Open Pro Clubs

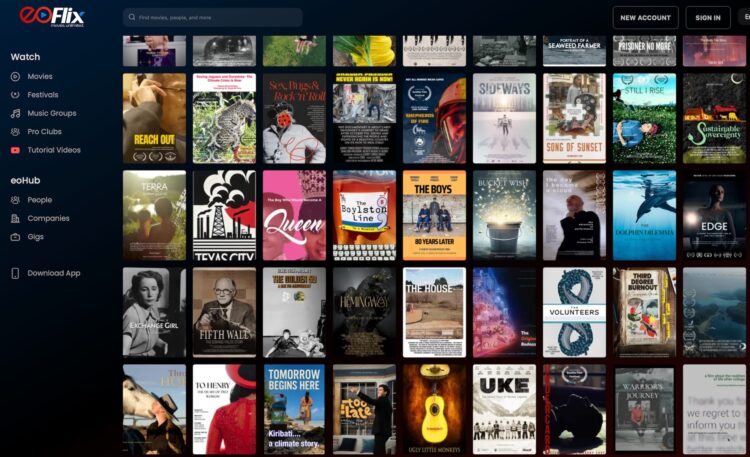(44, 132)
